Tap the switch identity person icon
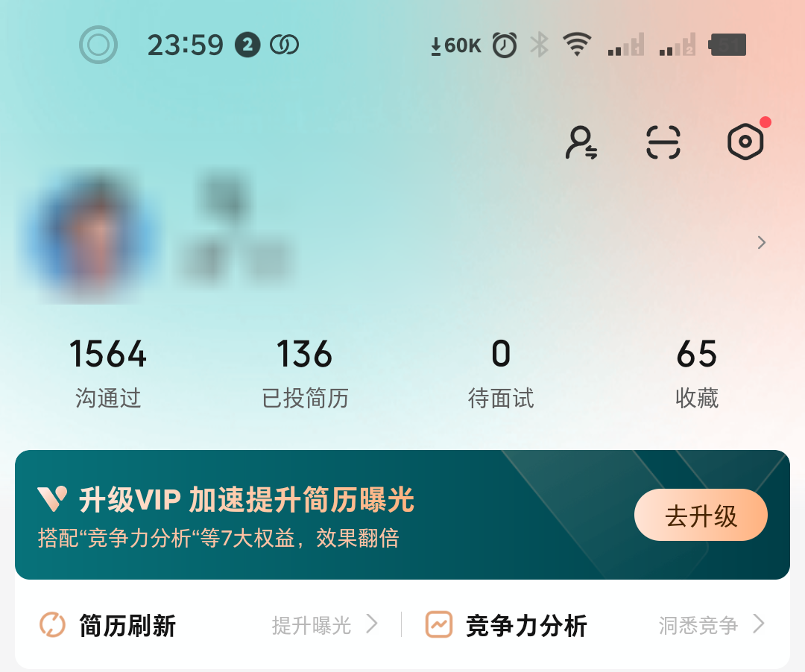This screenshot has width=805, height=672. 581,142
